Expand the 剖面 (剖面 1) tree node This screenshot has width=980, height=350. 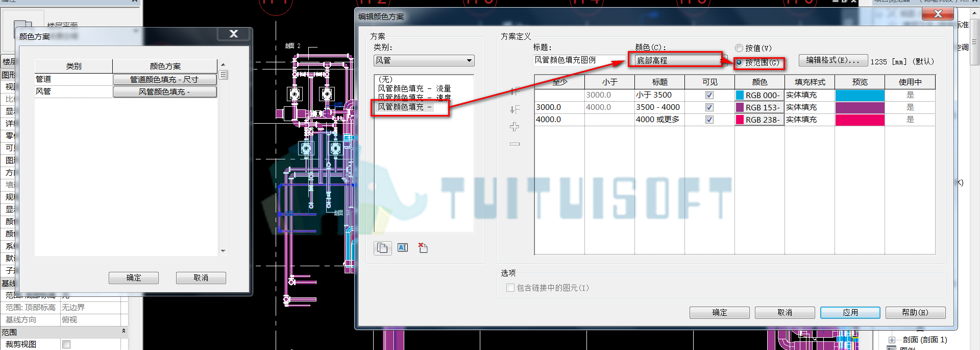[x=892, y=340]
